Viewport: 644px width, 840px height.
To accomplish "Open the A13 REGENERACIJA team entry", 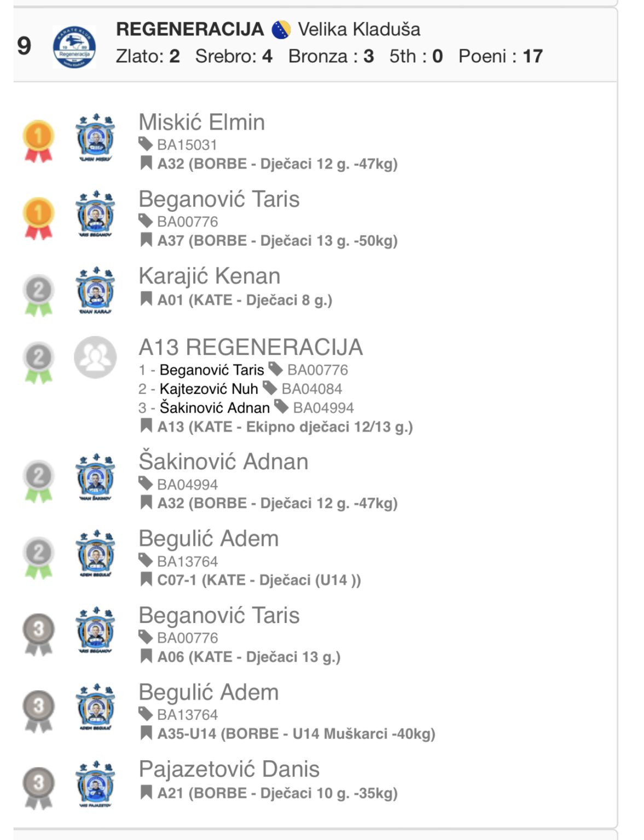I will coord(251,347).
